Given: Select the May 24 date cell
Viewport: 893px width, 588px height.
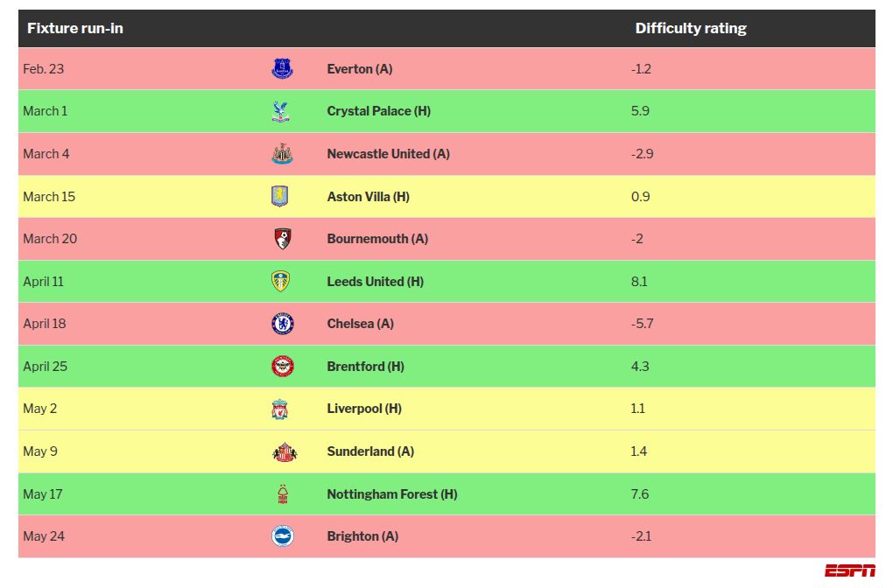Looking at the screenshot, I should pyautogui.click(x=44, y=536).
